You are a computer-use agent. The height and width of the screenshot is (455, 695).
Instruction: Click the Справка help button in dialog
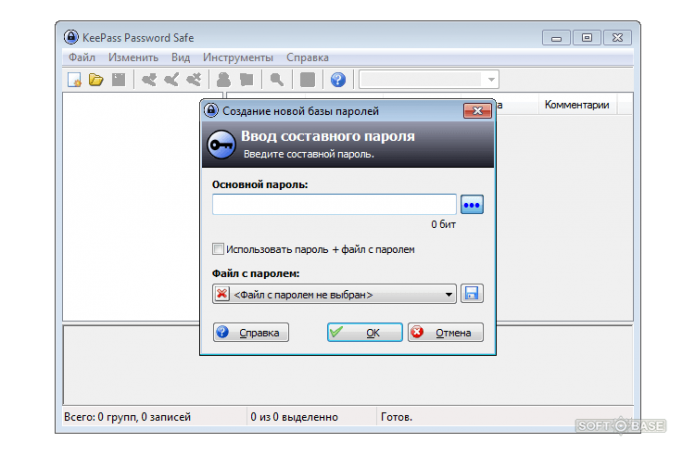[x=251, y=332]
